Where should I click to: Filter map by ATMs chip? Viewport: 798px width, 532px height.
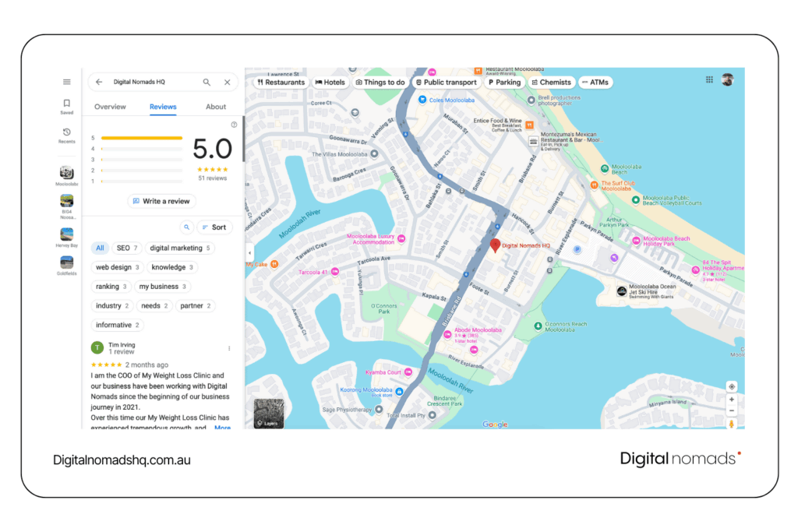595,83
